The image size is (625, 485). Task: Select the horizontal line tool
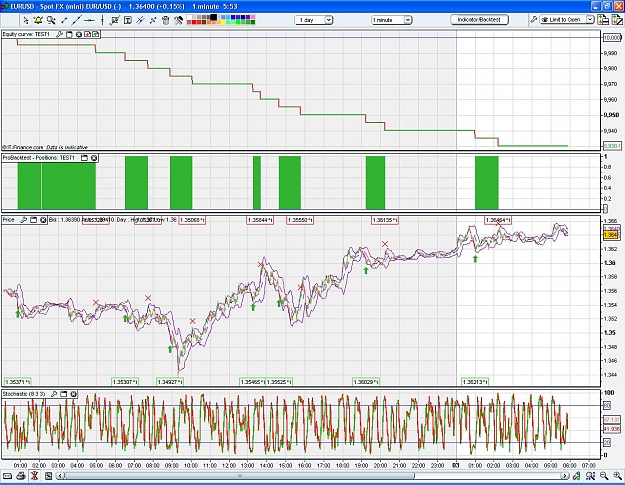tap(89, 20)
